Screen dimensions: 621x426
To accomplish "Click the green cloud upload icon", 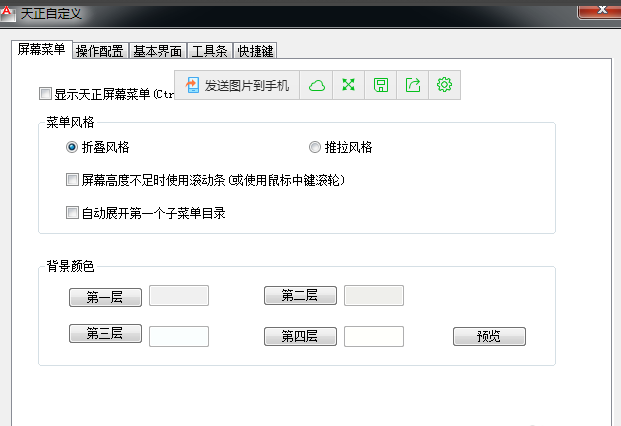I will [x=316, y=85].
